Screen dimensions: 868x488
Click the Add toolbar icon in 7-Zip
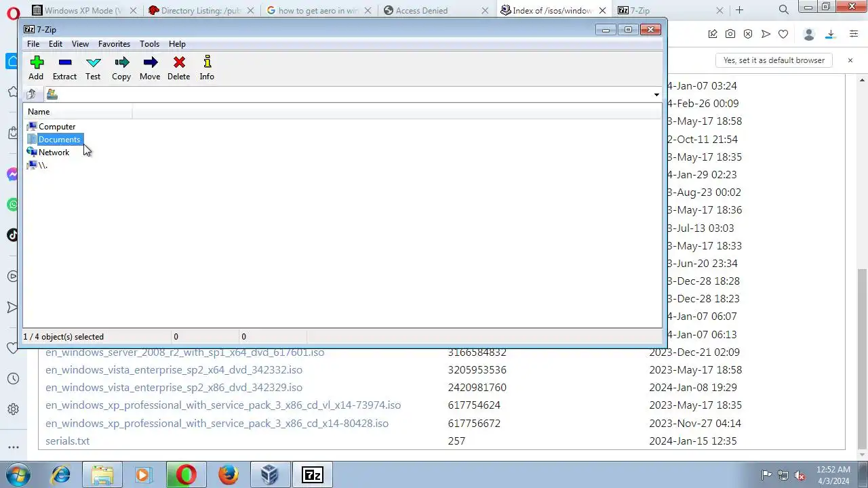(37, 68)
